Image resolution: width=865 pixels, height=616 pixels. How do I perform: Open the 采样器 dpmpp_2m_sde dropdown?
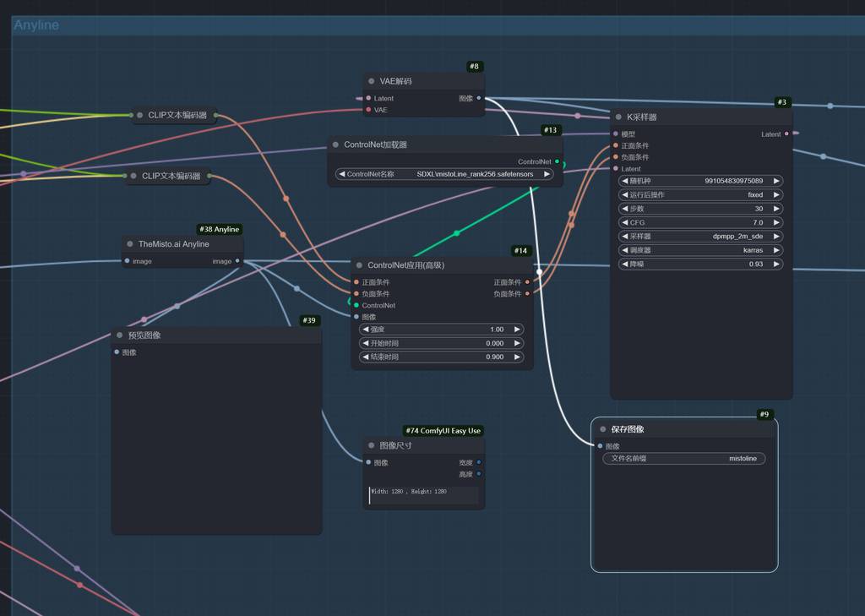point(701,237)
